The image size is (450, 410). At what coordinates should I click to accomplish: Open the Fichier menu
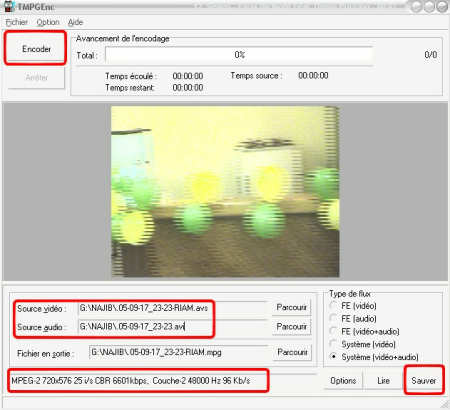(17, 22)
